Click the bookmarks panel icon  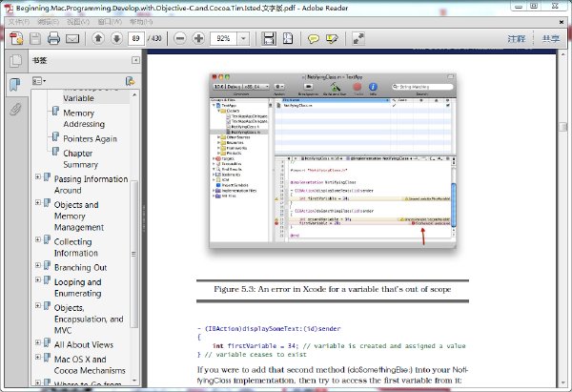pos(15,85)
